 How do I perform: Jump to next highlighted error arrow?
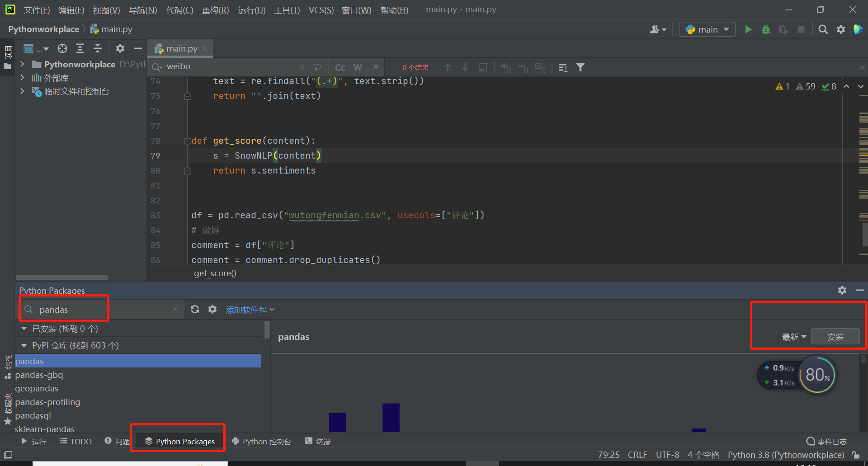coord(860,86)
